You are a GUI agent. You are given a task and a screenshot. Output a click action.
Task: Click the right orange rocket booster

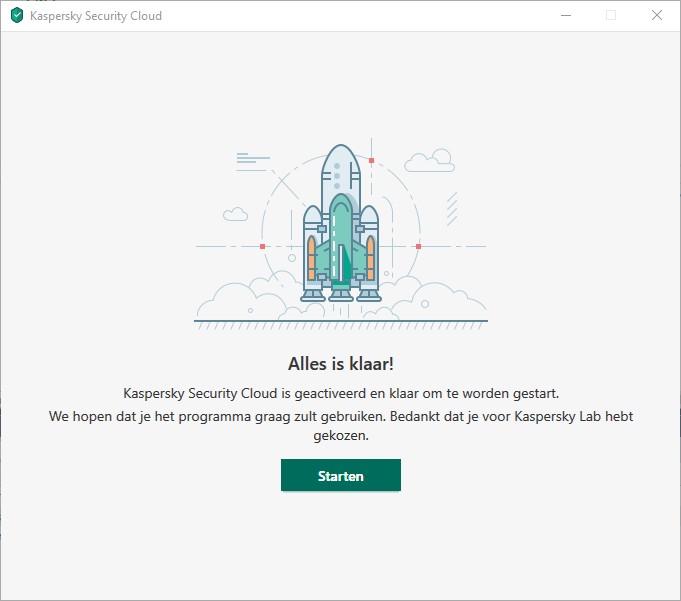point(370,257)
